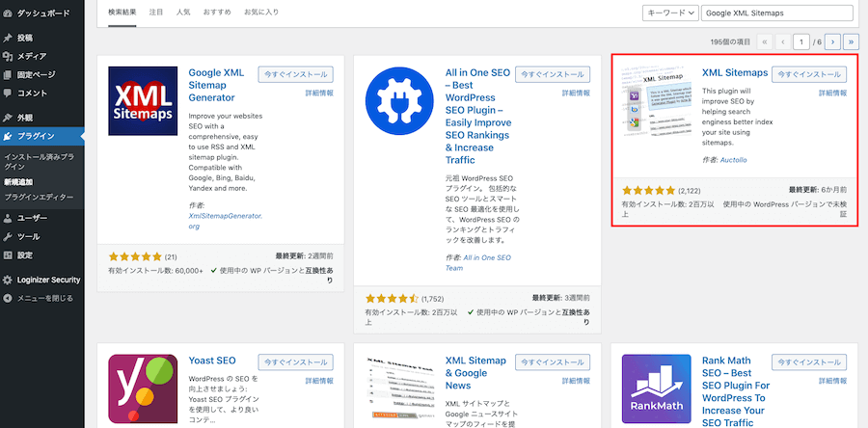
Task: Click the All in One SEO title link
Action: [478, 116]
